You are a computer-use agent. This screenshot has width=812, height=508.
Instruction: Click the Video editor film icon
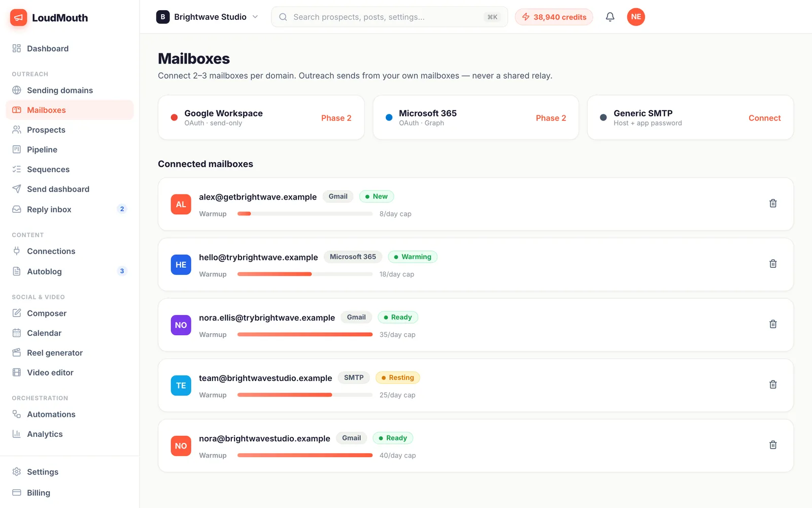pyautogui.click(x=17, y=372)
